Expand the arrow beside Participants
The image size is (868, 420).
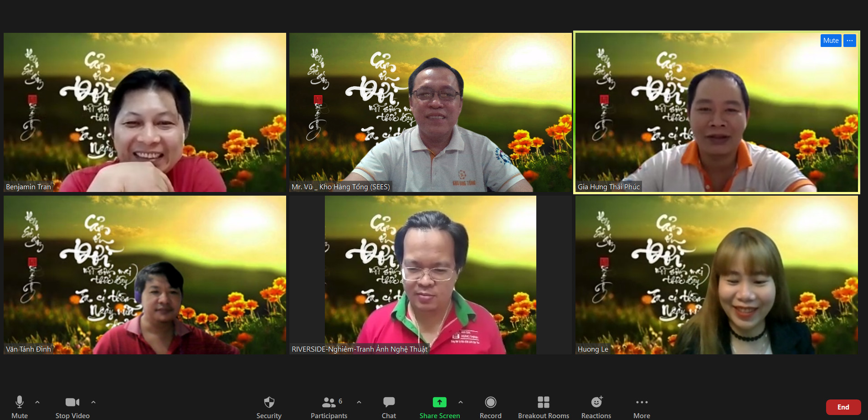coord(359,402)
